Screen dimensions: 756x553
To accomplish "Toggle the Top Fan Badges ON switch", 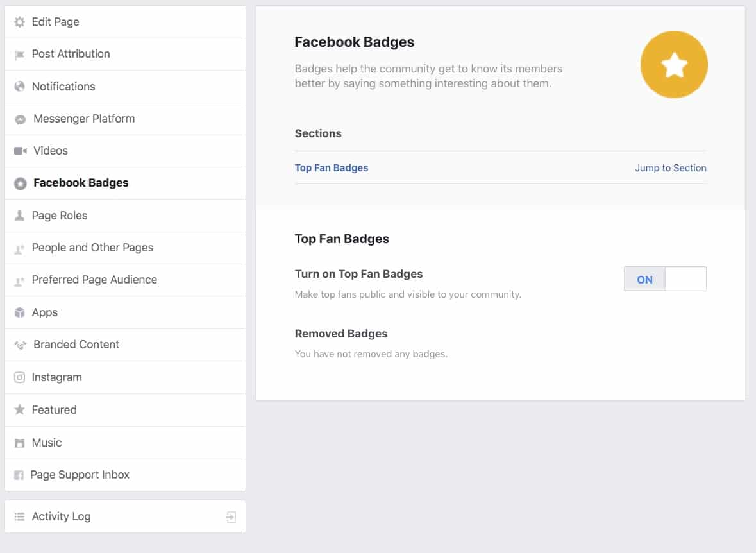I will [x=665, y=279].
